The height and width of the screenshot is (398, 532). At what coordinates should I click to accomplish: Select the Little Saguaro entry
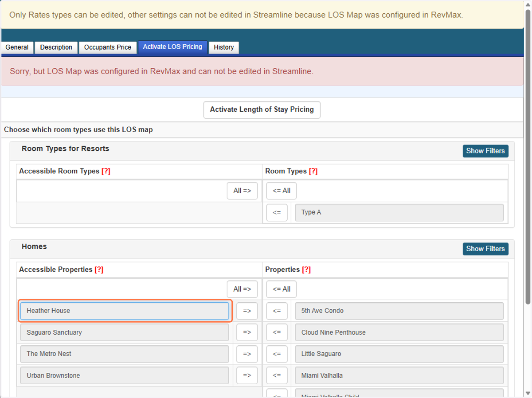pyautogui.click(x=399, y=354)
